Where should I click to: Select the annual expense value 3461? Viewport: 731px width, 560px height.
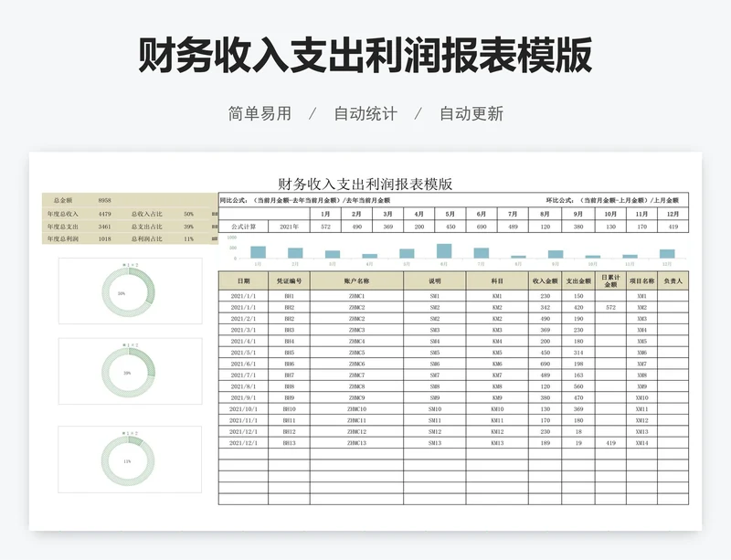click(104, 227)
